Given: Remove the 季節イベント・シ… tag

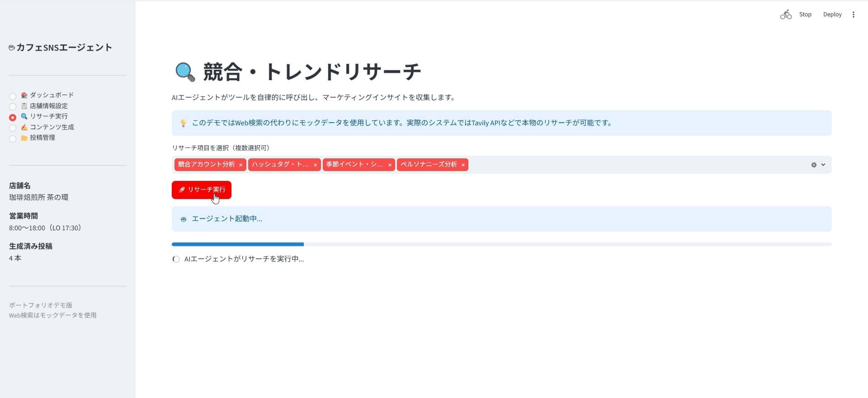Looking at the screenshot, I should tap(390, 165).
